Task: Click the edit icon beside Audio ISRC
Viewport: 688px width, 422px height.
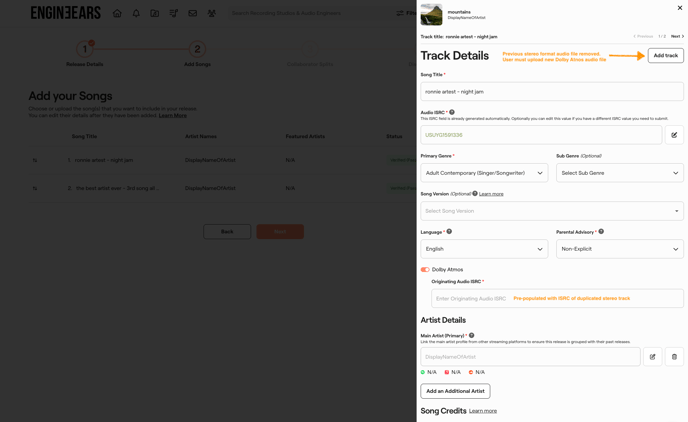Action: pos(674,135)
